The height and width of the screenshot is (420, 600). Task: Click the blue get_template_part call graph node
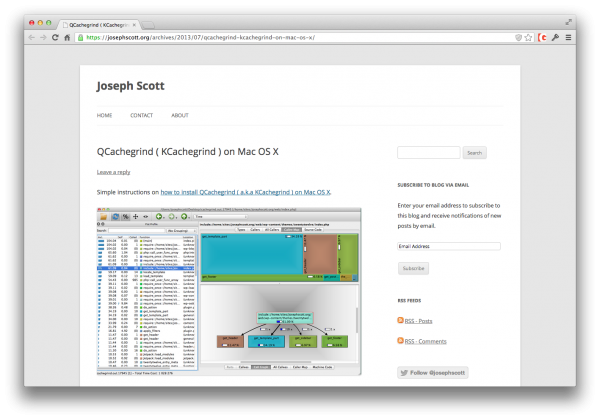tap(266, 341)
